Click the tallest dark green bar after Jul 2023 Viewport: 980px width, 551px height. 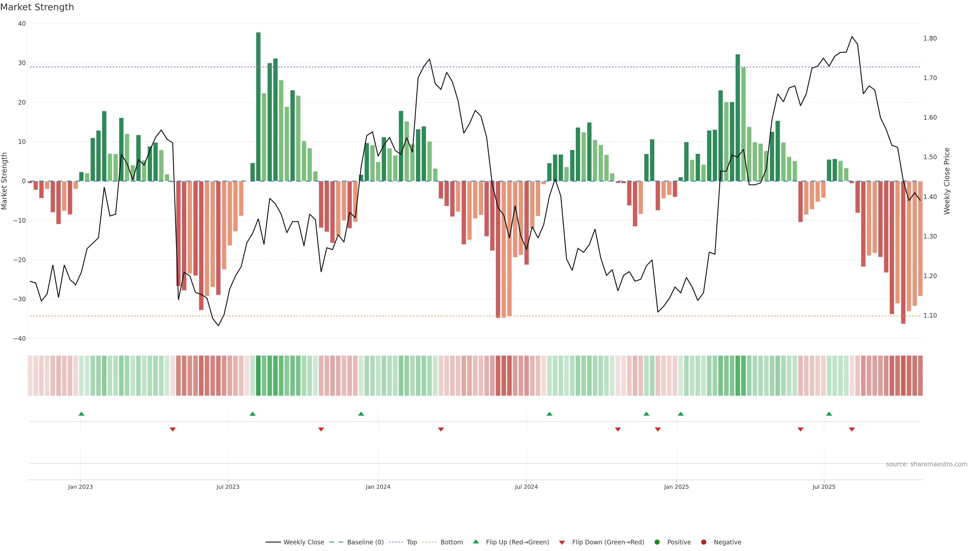[258, 106]
